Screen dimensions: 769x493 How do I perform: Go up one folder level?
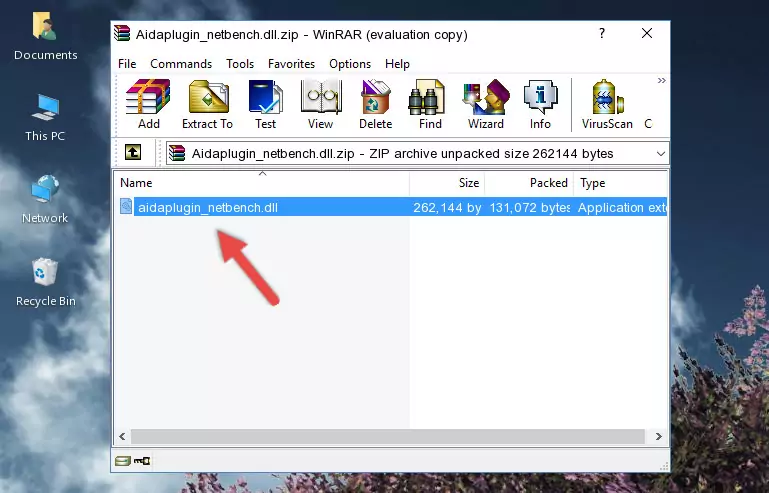(x=133, y=152)
